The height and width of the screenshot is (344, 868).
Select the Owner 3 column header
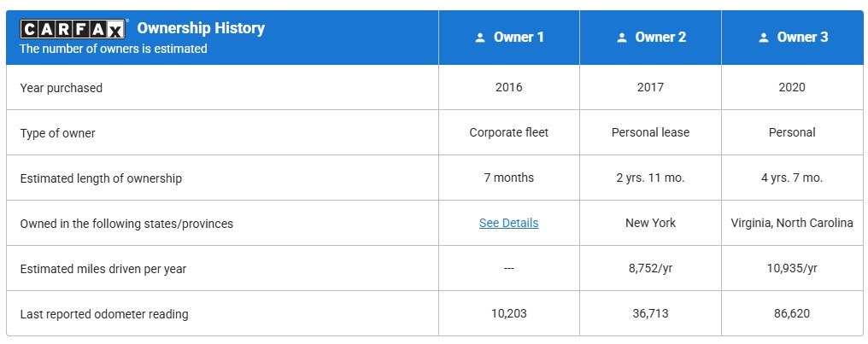[793, 37]
